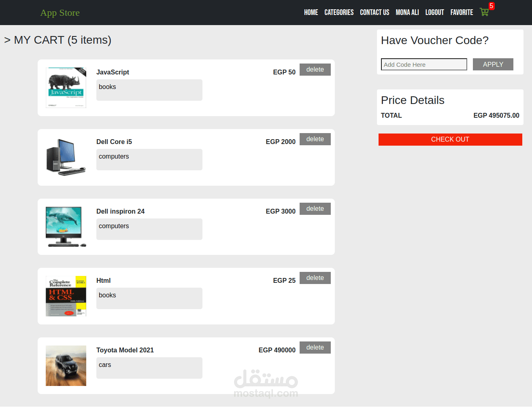Open the Categories menu
Viewport: 532px width, 407px height.
tap(339, 13)
